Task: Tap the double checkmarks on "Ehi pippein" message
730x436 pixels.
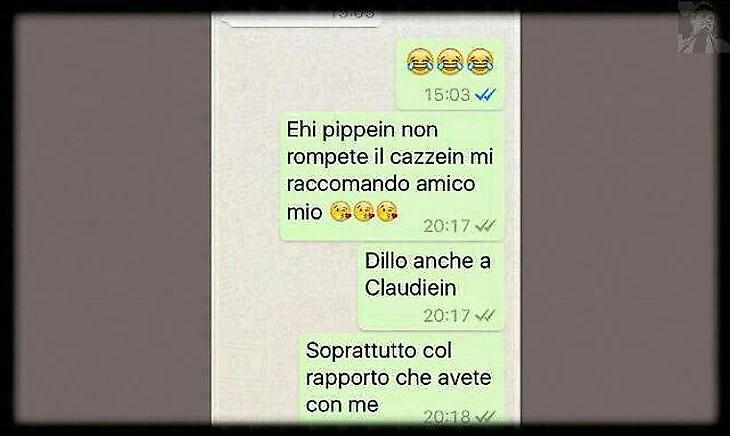Action: click(x=485, y=226)
